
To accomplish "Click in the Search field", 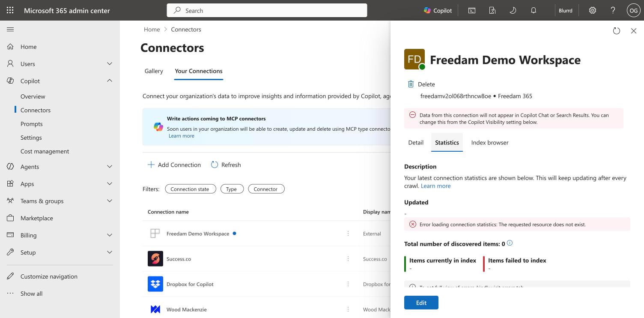I will click(x=267, y=10).
